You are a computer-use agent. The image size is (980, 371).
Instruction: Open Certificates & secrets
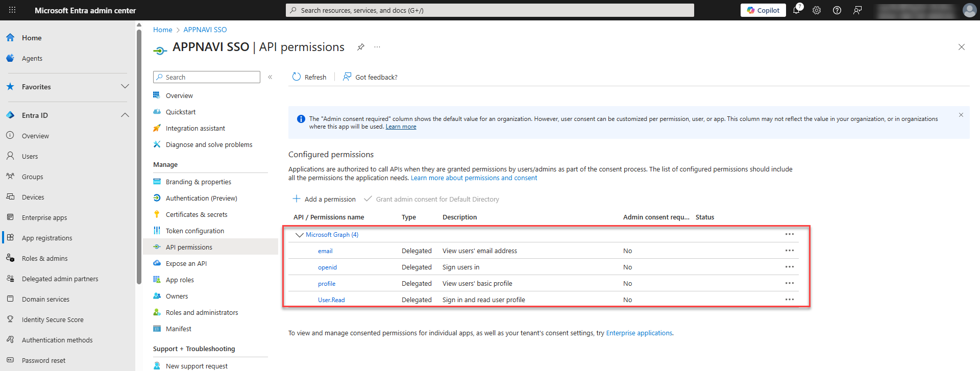tap(197, 215)
